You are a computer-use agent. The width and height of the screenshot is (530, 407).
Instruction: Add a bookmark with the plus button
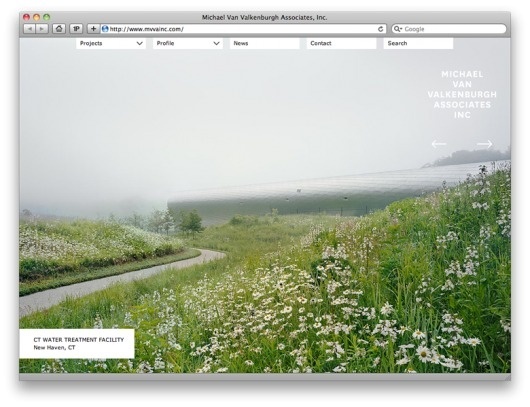(93, 29)
